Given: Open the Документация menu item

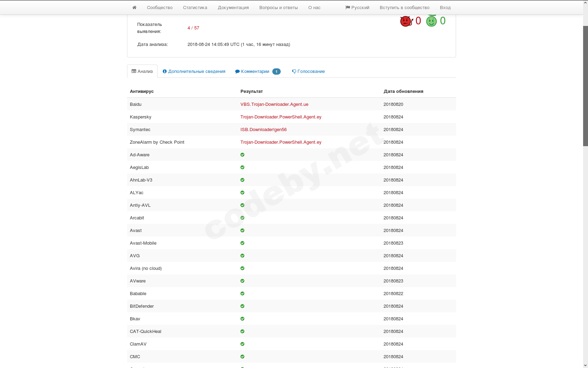Looking at the screenshot, I should pos(233,7).
